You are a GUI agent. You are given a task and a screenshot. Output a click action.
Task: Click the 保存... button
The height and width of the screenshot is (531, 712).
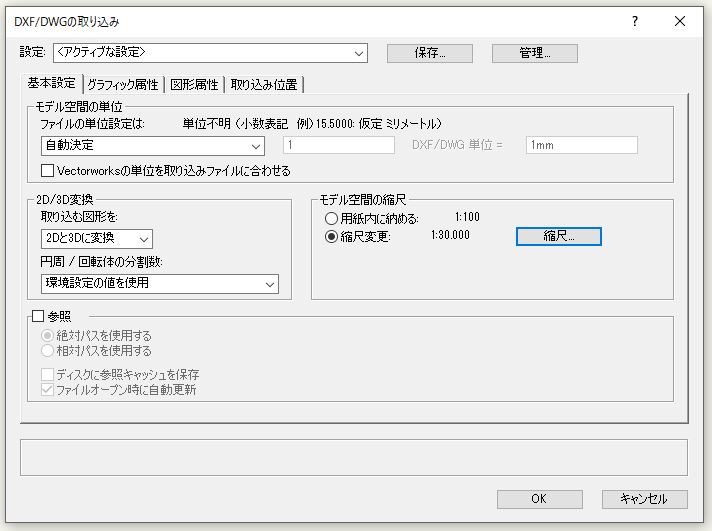[x=430, y=53]
